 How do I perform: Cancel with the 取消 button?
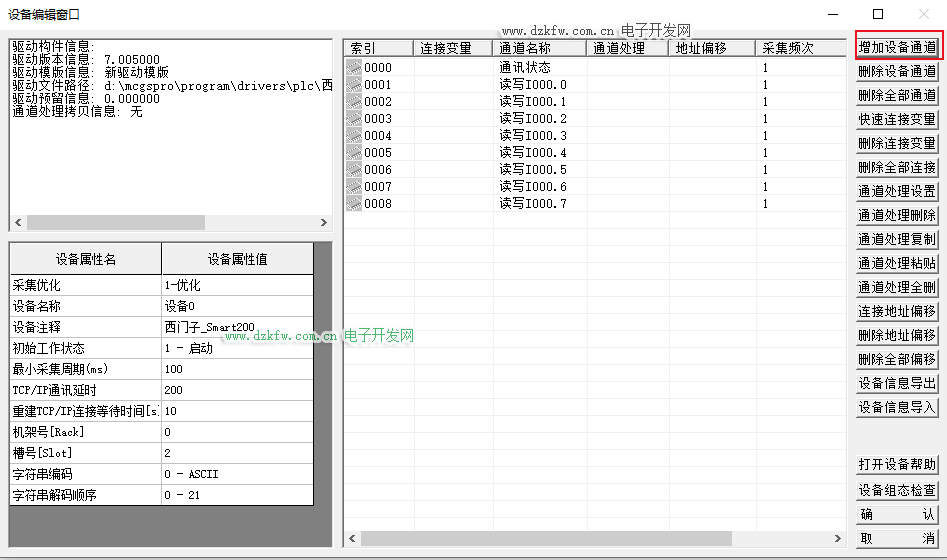(897, 538)
